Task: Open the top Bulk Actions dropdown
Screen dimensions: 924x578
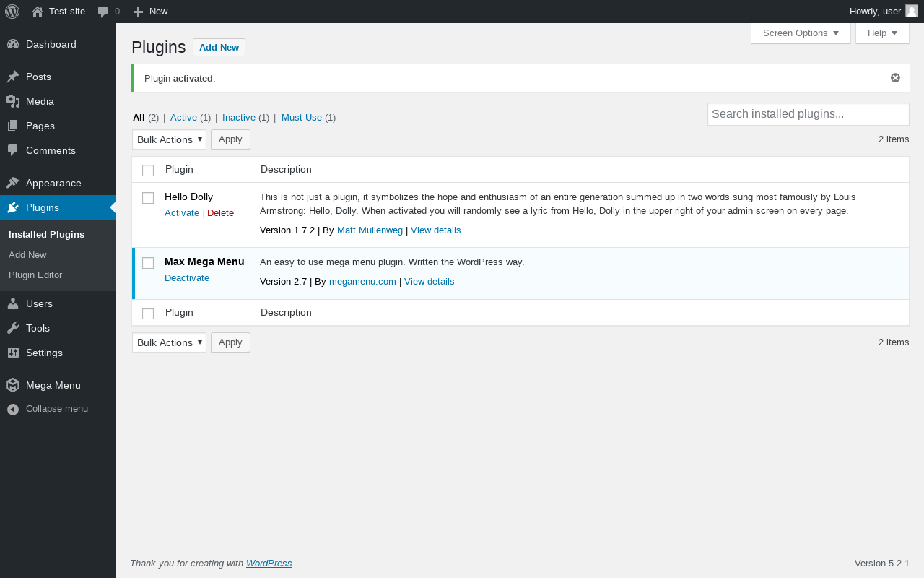Action: [169, 139]
